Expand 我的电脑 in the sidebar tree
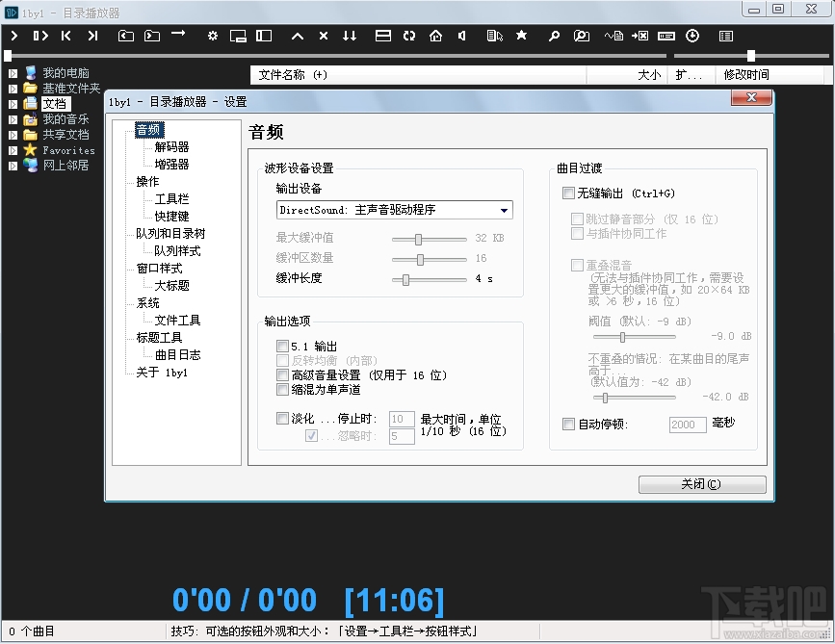This screenshot has width=835, height=644. point(13,72)
